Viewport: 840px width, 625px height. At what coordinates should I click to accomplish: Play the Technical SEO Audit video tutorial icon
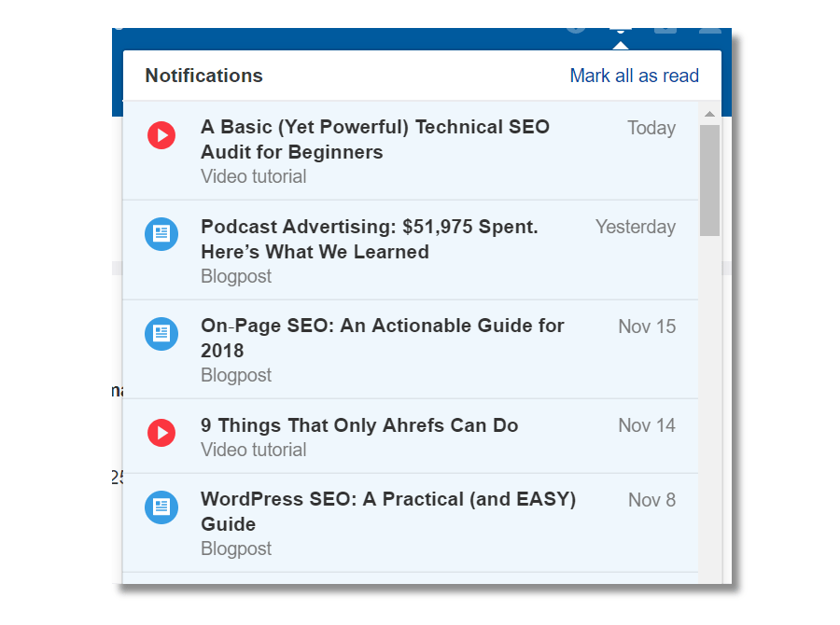161,135
